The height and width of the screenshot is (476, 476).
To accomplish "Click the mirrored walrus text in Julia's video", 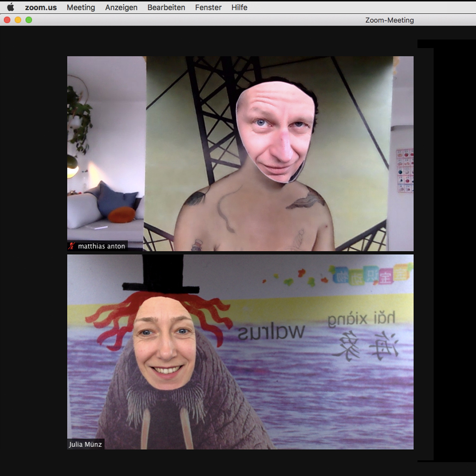I will point(271,332).
